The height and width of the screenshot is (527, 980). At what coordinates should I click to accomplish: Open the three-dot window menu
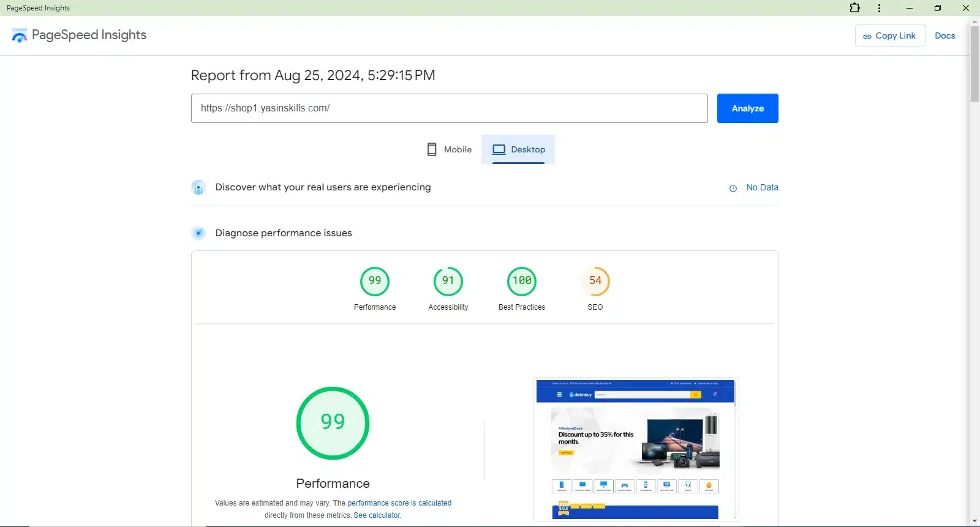coord(879,8)
